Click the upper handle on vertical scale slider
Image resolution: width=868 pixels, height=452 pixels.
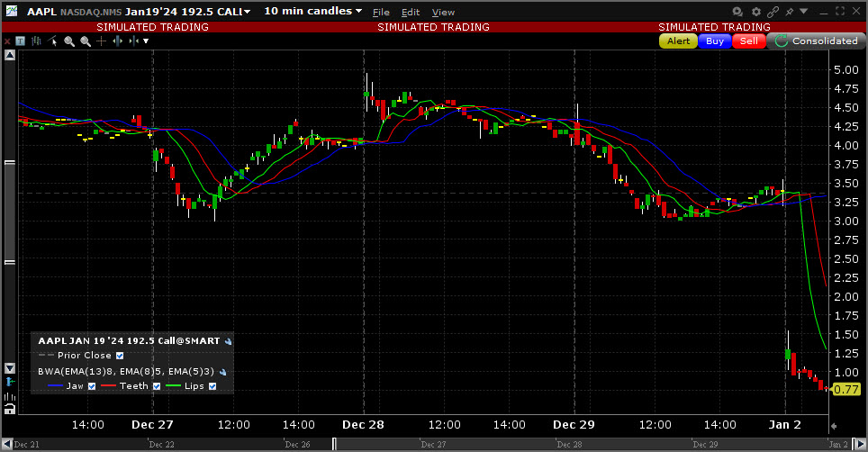(9, 163)
